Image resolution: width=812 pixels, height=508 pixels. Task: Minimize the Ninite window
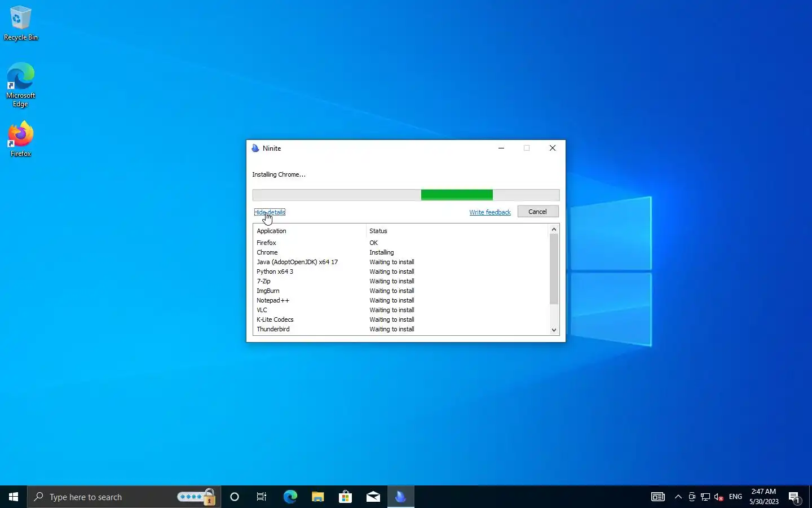pos(501,148)
